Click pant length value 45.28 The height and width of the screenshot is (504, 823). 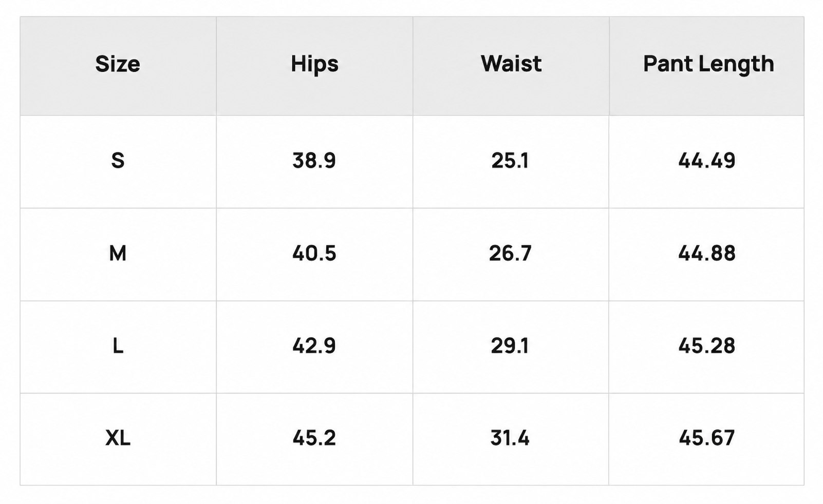707,346
